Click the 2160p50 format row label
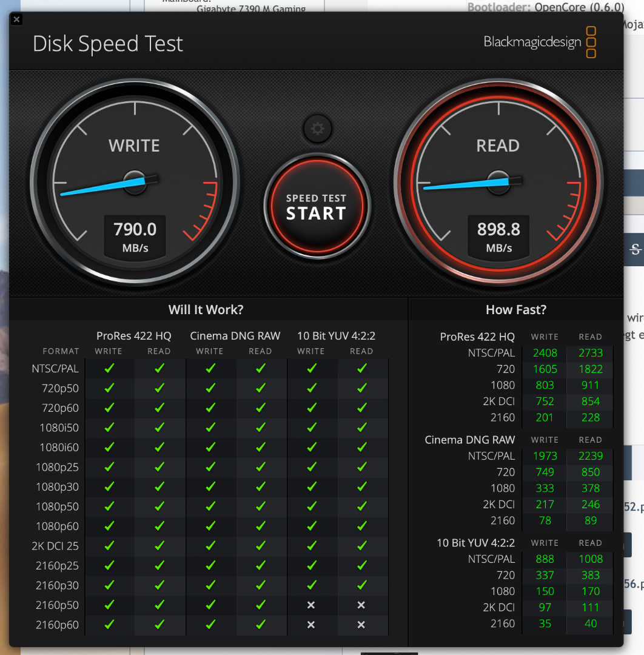Screen dimensions: 644x655 click(x=57, y=605)
